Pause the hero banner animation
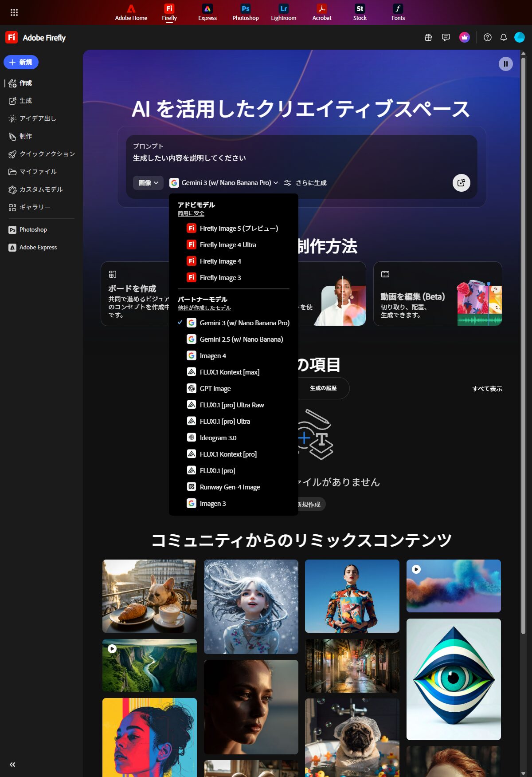This screenshot has height=777, width=532. (x=506, y=64)
